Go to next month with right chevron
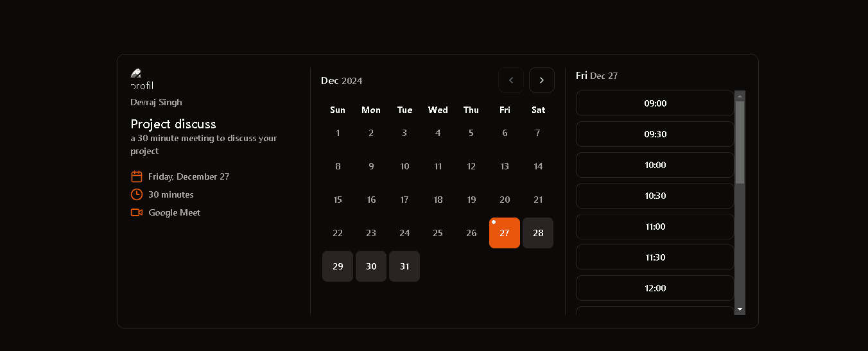 click(541, 80)
